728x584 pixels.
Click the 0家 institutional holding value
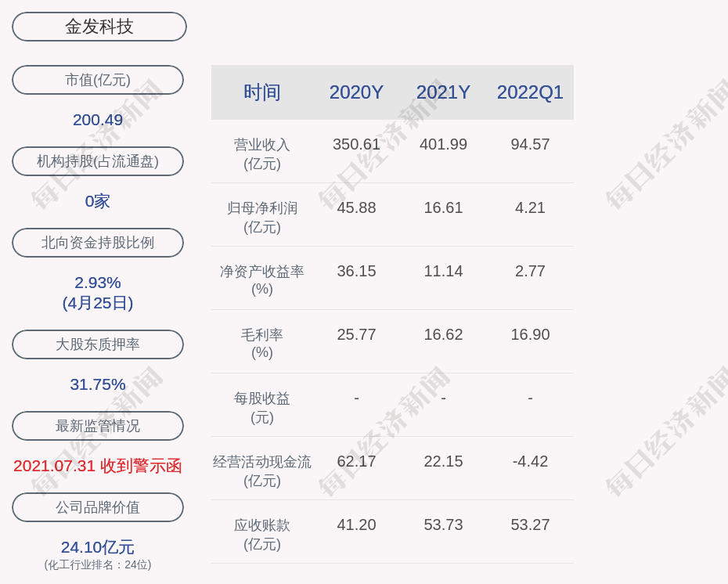[98, 201]
